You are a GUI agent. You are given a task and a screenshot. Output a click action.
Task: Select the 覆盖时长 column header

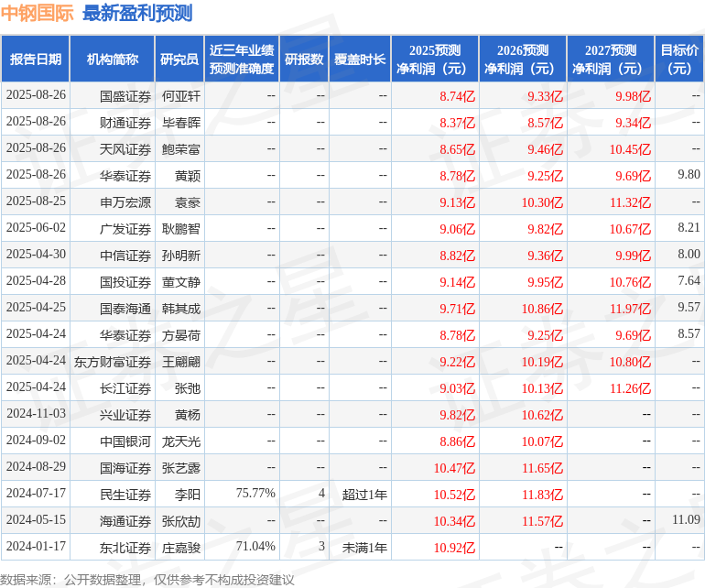pyautogui.click(x=360, y=59)
